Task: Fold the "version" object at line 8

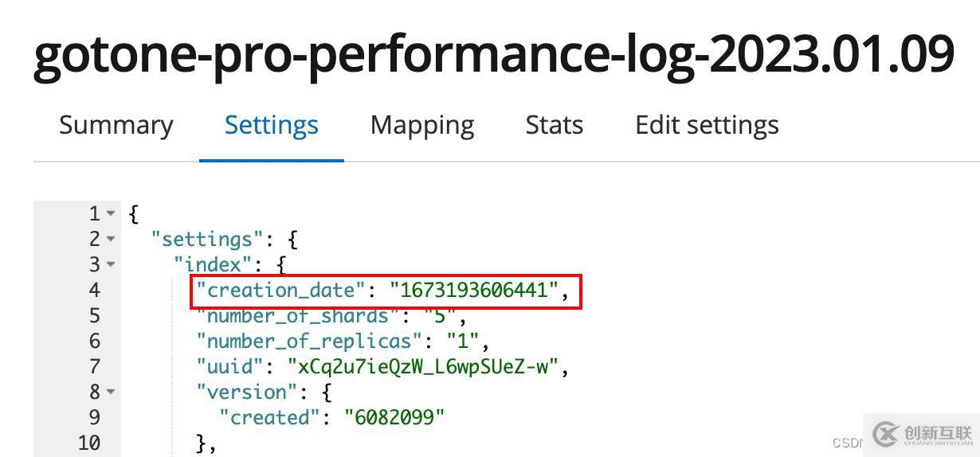Action: (111, 392)
